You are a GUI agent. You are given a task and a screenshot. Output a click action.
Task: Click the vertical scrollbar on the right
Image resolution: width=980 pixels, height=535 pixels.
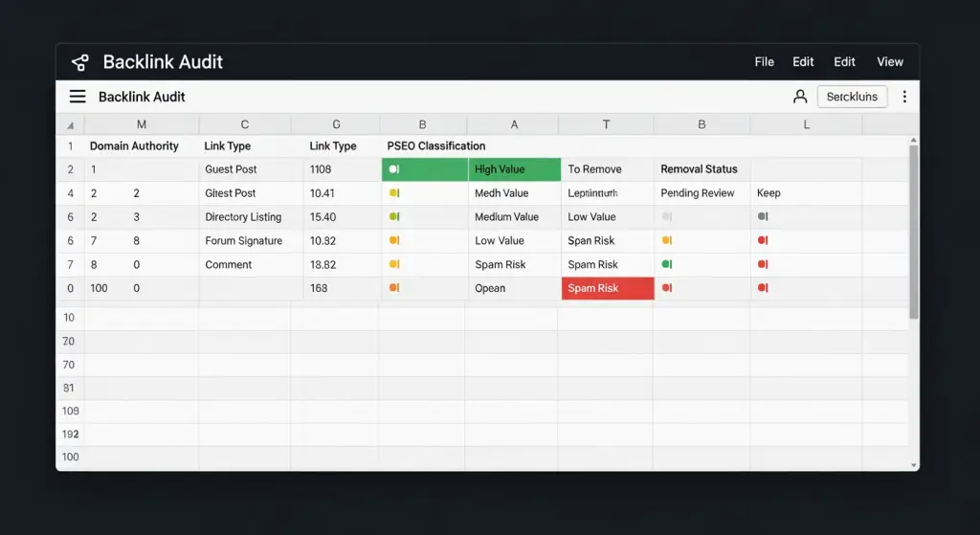pos(913,230)
